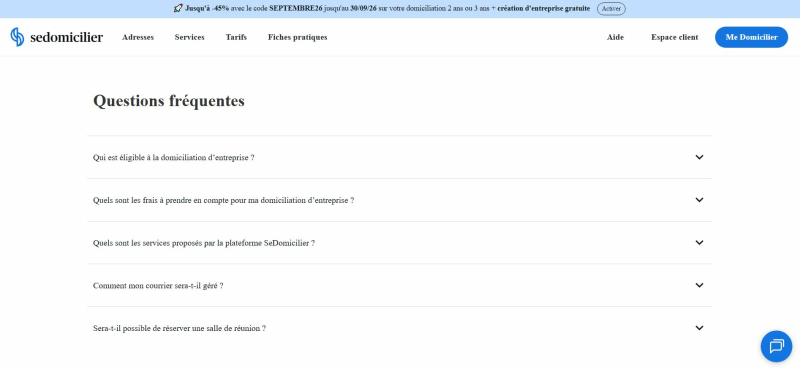Click the 'Questions fréquentes' heading

pyautogui.click(x=169, y=101)
